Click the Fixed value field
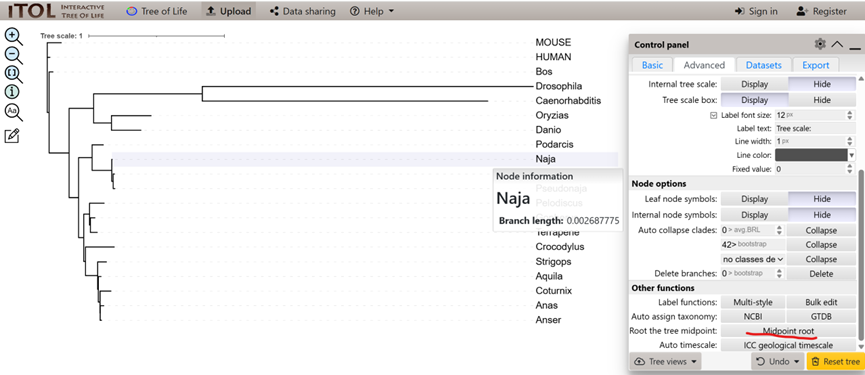 [x=815, y=169]
